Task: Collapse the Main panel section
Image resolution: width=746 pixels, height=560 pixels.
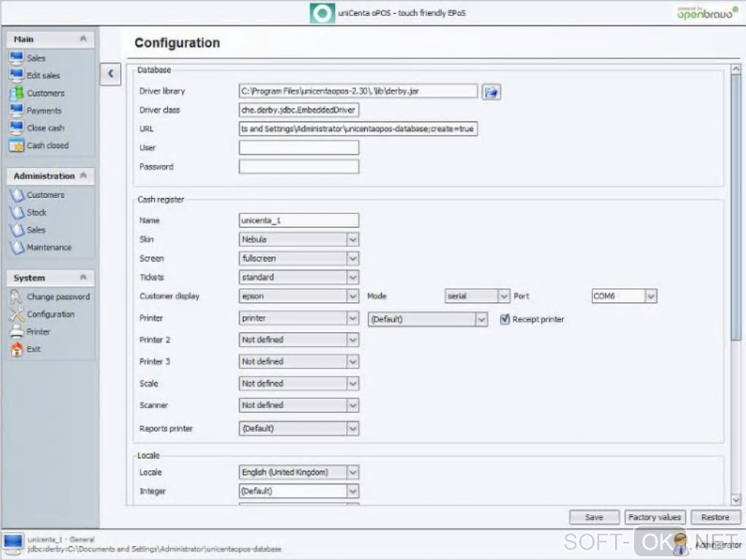Action: click(83, 39)
